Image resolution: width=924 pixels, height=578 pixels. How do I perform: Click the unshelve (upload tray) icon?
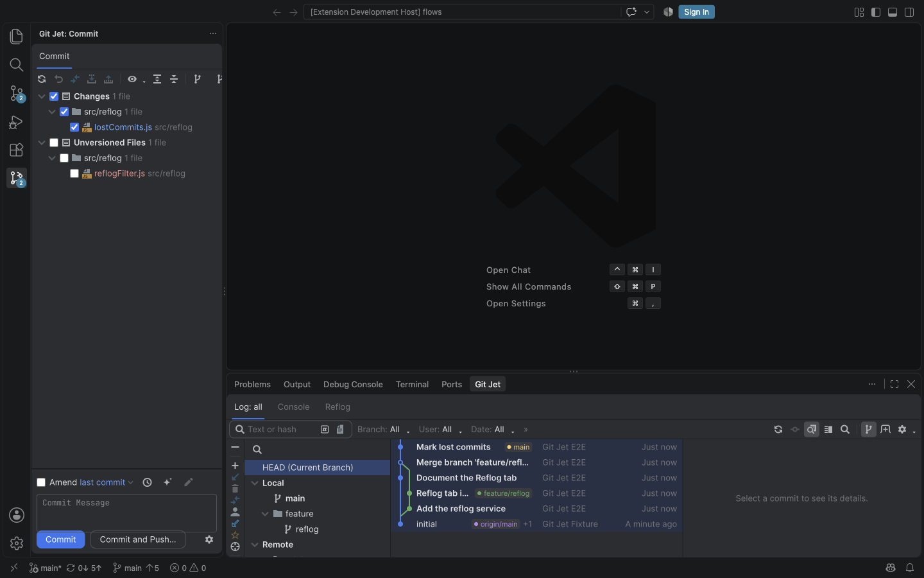(108, 79)
